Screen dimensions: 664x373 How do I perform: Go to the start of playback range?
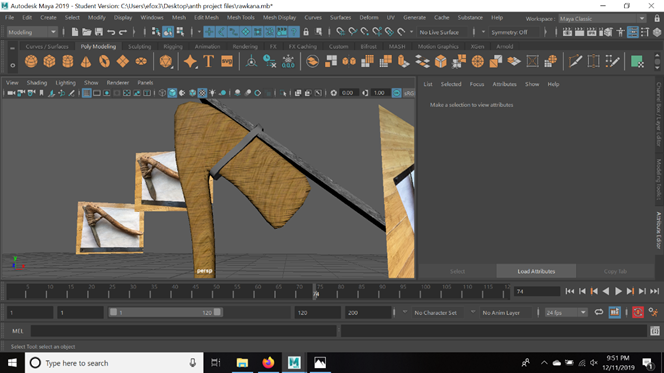tap(570, 291)
